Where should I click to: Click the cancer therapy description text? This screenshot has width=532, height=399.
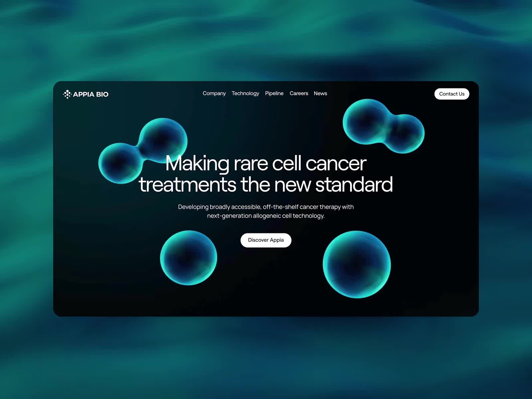266,211
